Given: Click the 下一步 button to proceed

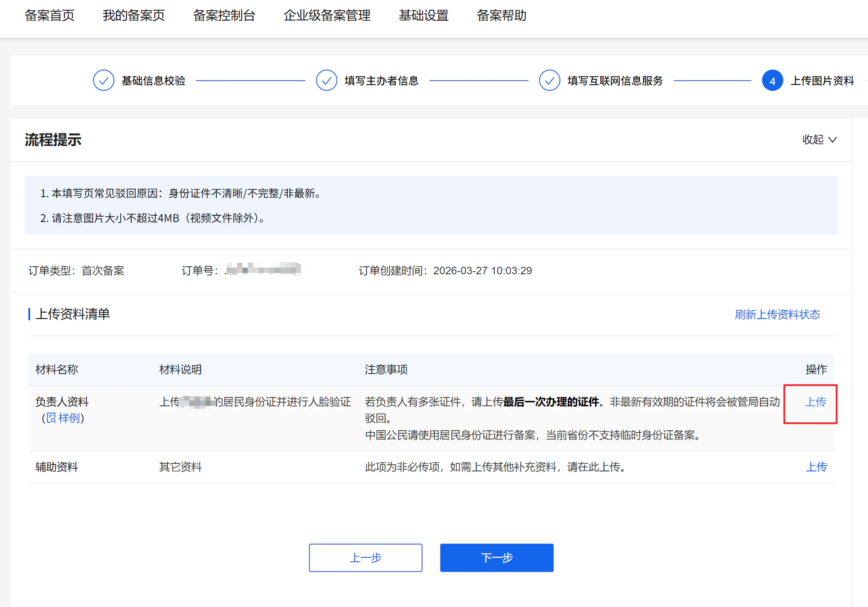Looking at the screenshot, I should click(x=497, y=558).
